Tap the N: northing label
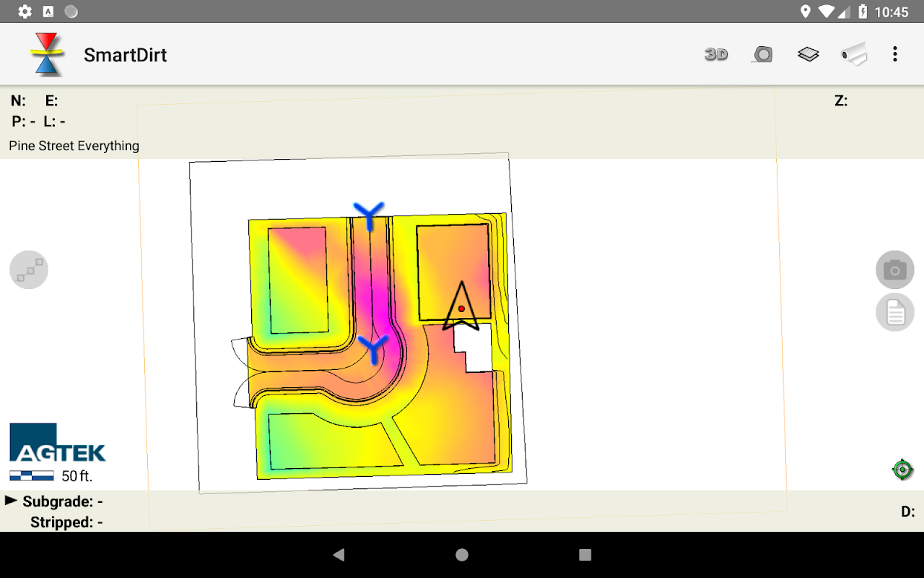Viewport: 924px width, 578px height. tap(18, 101)
